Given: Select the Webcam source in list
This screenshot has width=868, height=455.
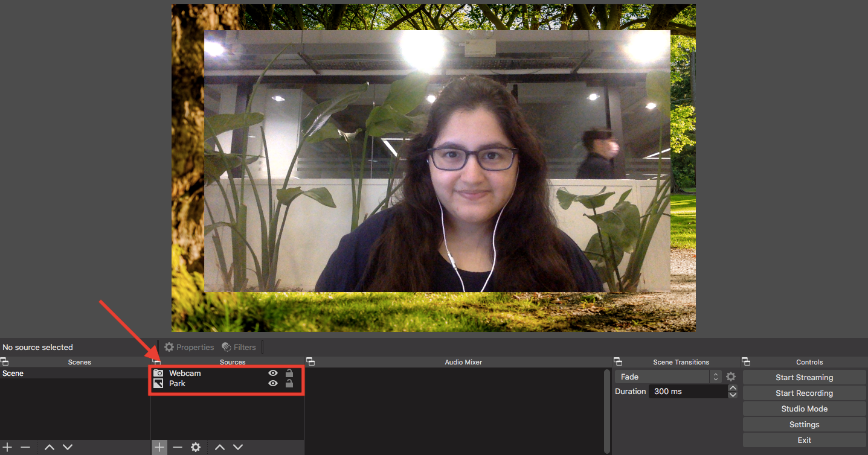Looking at the screenshot, I should point(185,373).
